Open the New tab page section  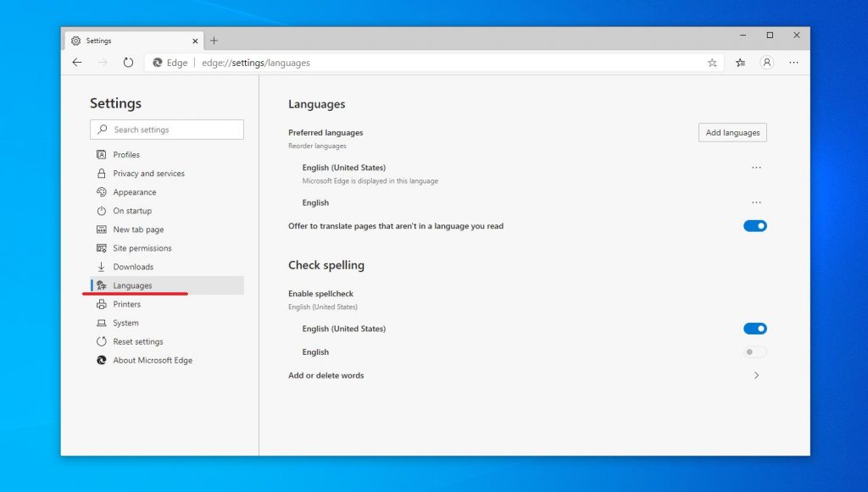point(167,229)
